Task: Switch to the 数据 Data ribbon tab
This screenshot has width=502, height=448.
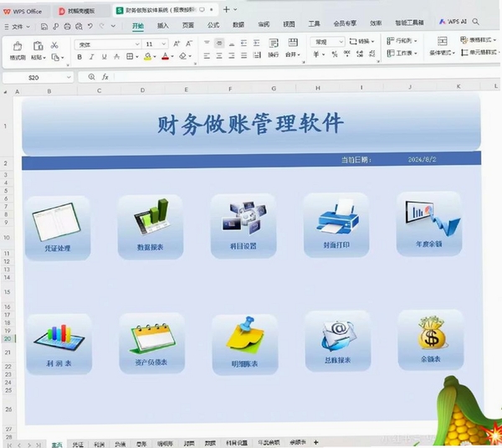Action: tap(238, 24)
